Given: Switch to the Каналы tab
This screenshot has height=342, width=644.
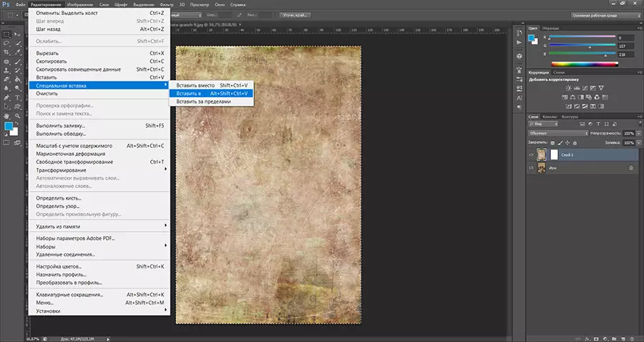Looking at the screenshot, I should [x=550, y=117].
